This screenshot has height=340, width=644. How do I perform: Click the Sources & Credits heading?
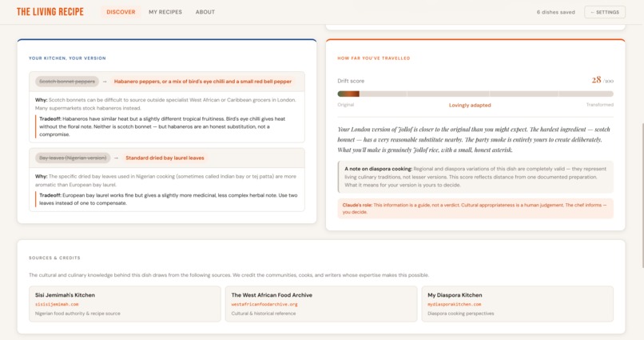coord(54,258)
